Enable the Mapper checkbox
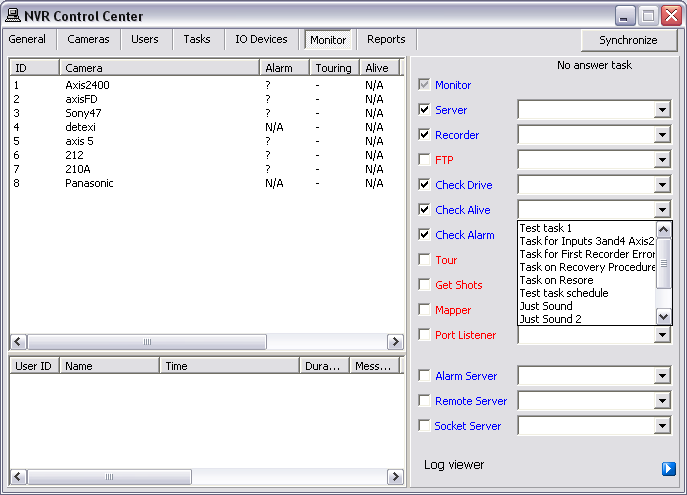Image resolution: width=687 pixels, height=495 pixels. pyautogui.click(x=424, y=309)
